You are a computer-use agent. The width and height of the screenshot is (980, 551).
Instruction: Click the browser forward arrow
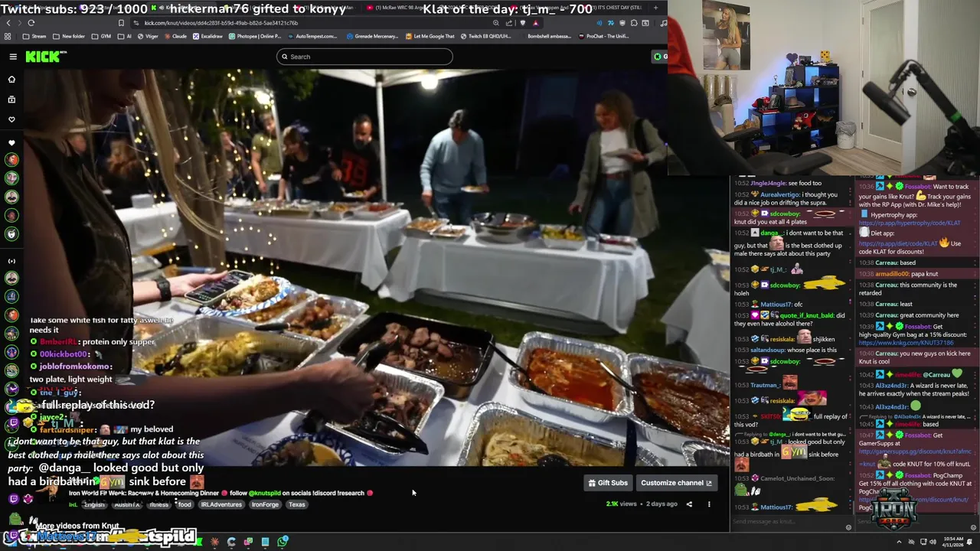(x=19, y=23)
